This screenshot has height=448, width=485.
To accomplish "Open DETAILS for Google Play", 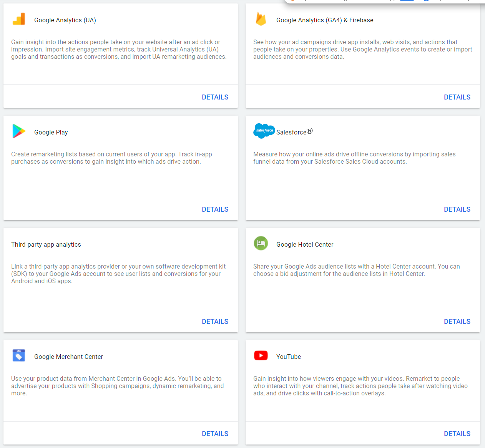I will [x=215, y=209].
